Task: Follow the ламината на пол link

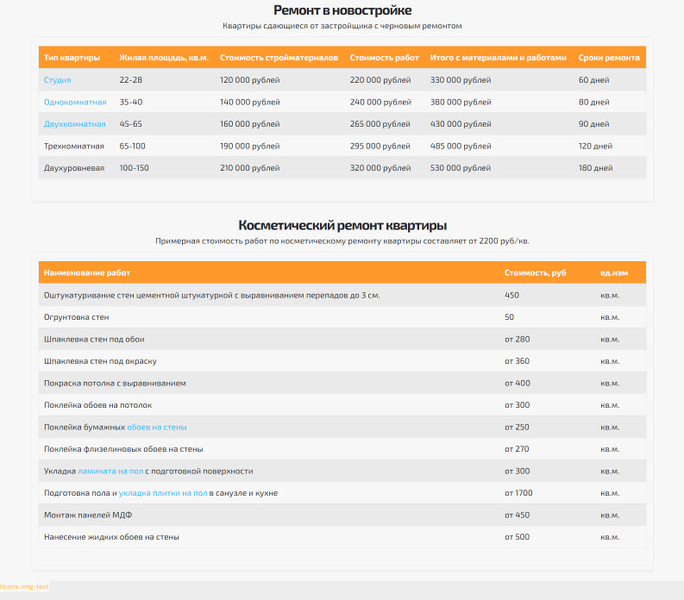Action: click(x=110, y=471)
